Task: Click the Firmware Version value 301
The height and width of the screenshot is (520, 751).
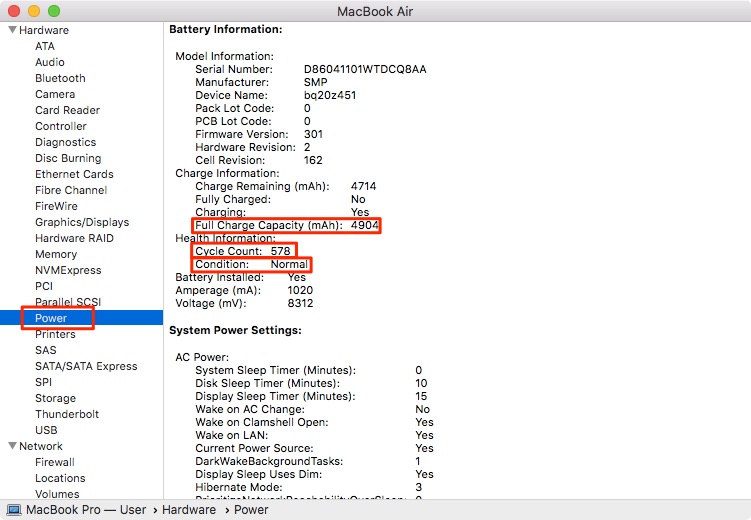Action: 313,135
